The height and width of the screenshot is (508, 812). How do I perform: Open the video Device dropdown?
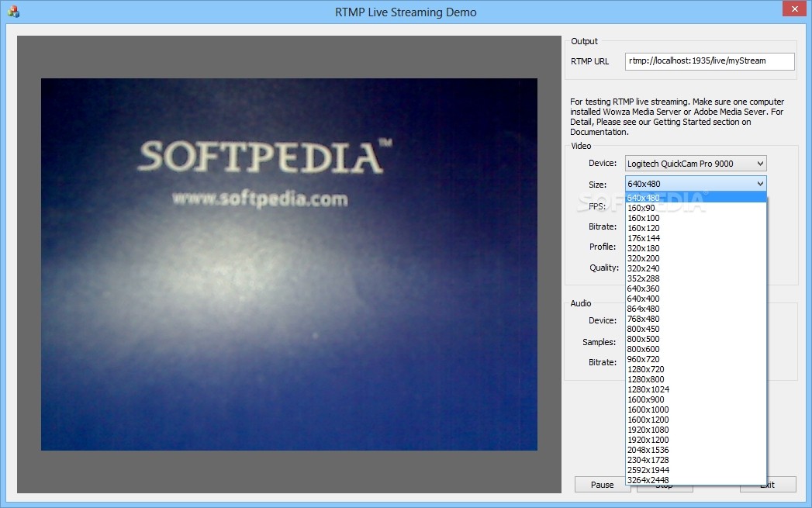click(x=696, y=164)
